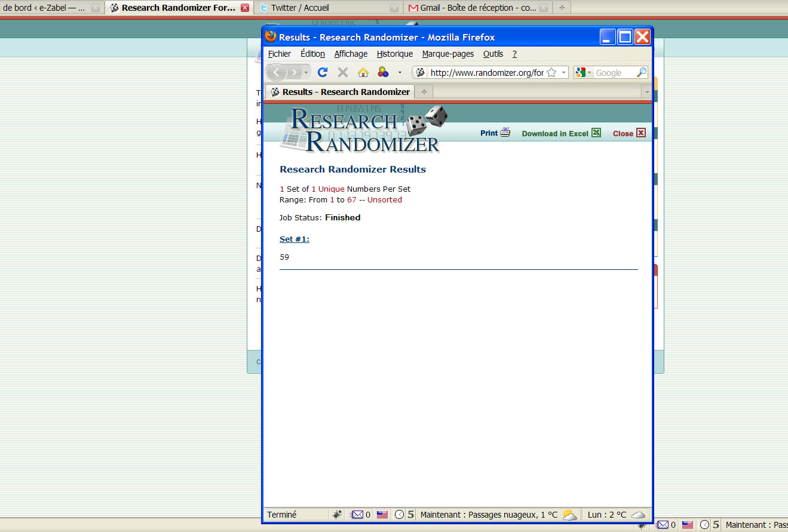
Task: Open the Marque-pages menu
Action: 448,54
